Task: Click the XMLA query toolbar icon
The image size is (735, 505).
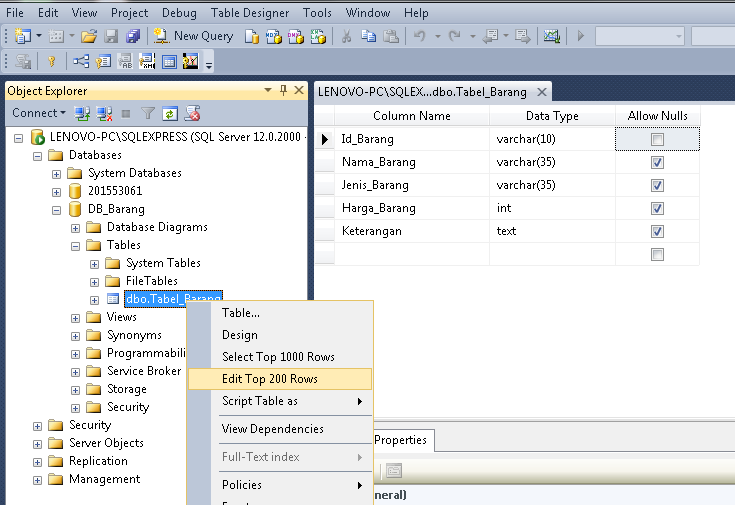Action: [318, 36]
